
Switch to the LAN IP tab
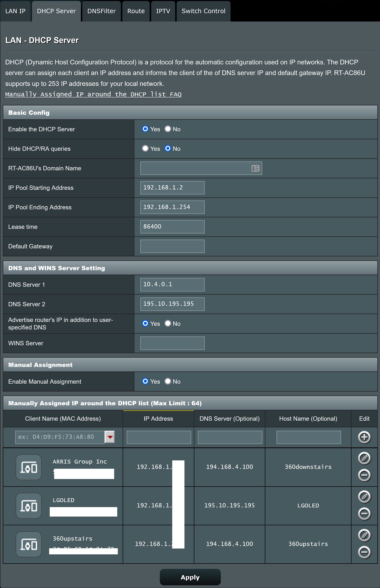[15, 11]
